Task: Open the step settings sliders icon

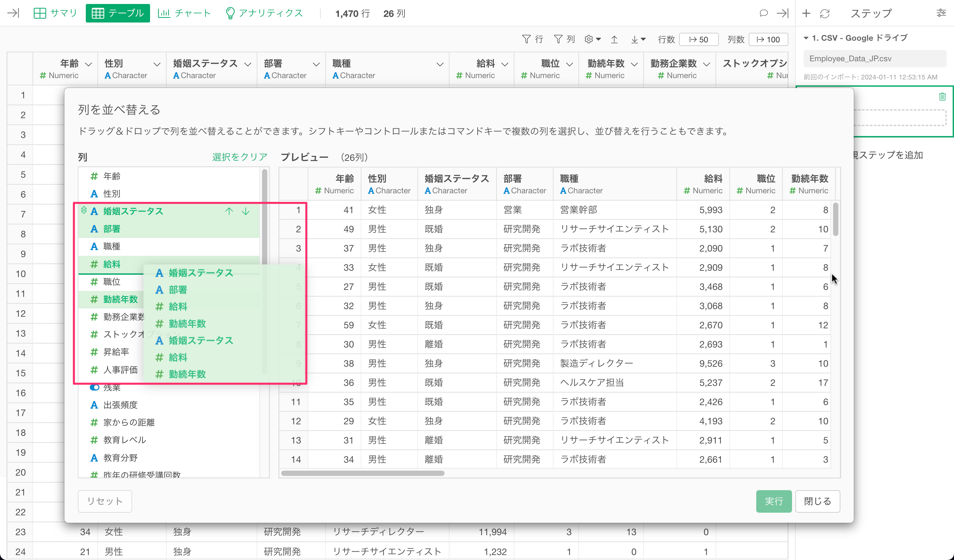Action: tap(941, 13)
